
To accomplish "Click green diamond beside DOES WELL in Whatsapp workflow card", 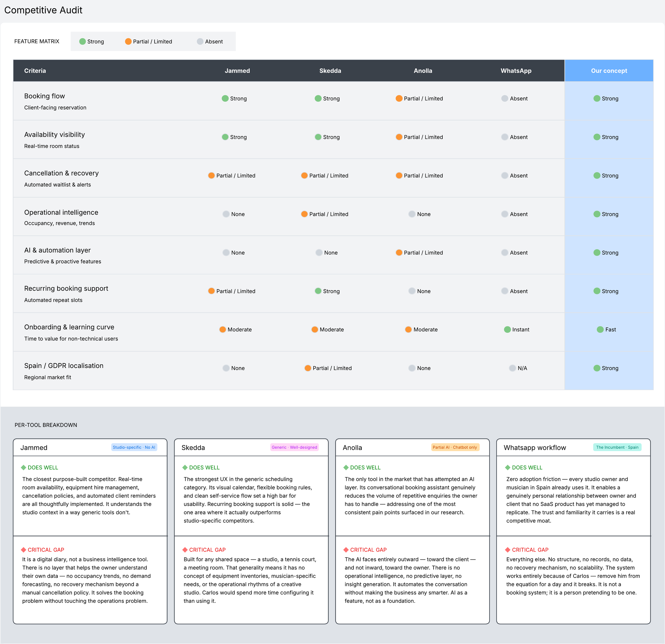I will 508,468.
